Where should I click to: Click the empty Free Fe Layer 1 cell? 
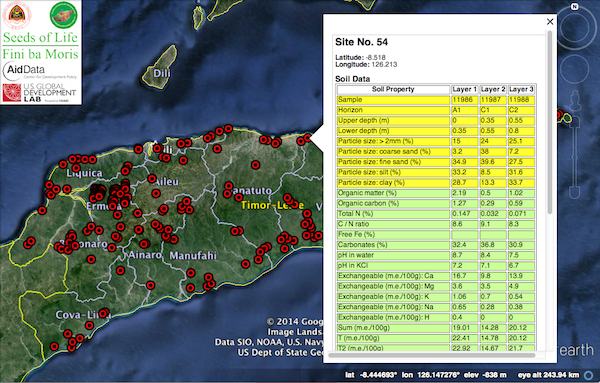[x=465, y=234]
